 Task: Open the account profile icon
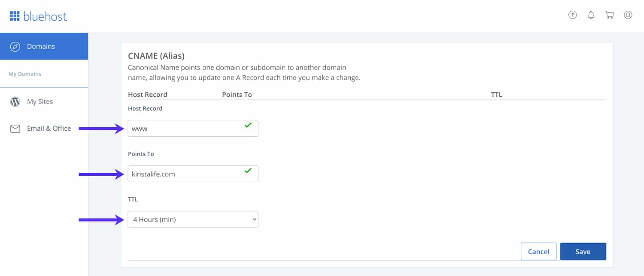click(628, 15)
